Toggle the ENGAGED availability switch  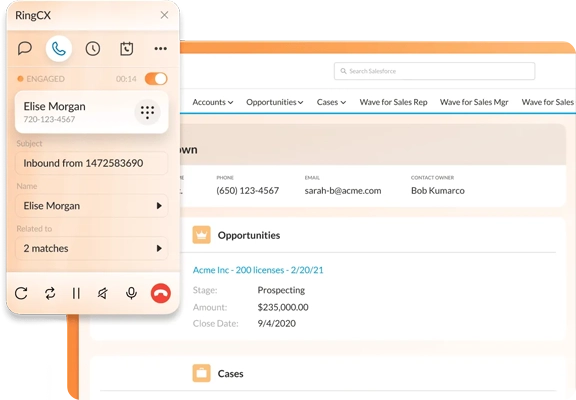156,79
